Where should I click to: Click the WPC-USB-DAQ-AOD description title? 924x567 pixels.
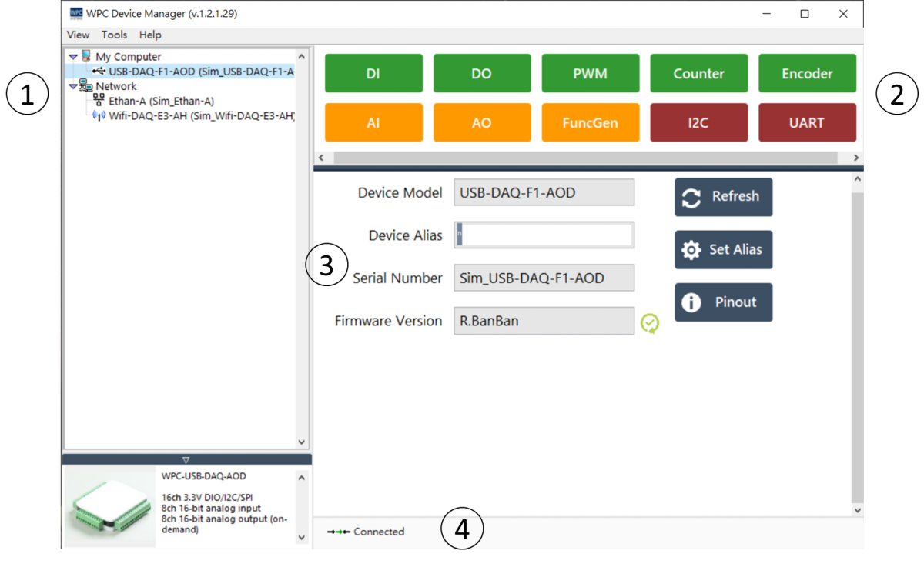[204, 476]
